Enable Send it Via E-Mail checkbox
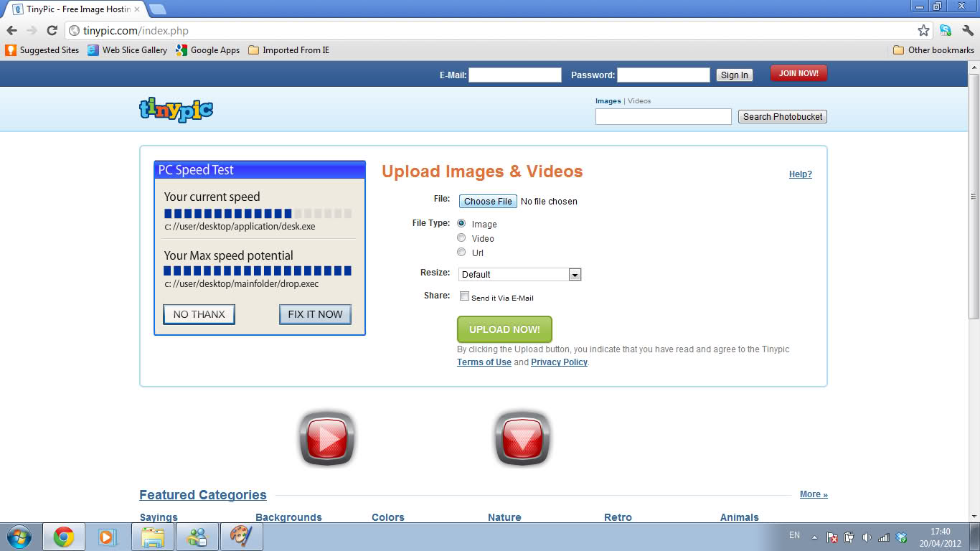 tap(464, 296)
